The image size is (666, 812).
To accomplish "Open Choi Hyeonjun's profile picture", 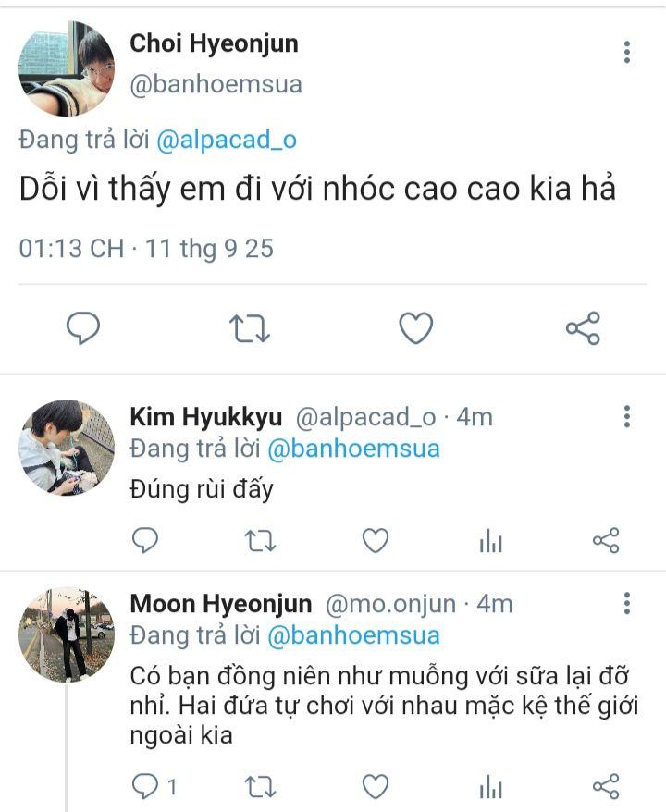I will tap(66, 69).
